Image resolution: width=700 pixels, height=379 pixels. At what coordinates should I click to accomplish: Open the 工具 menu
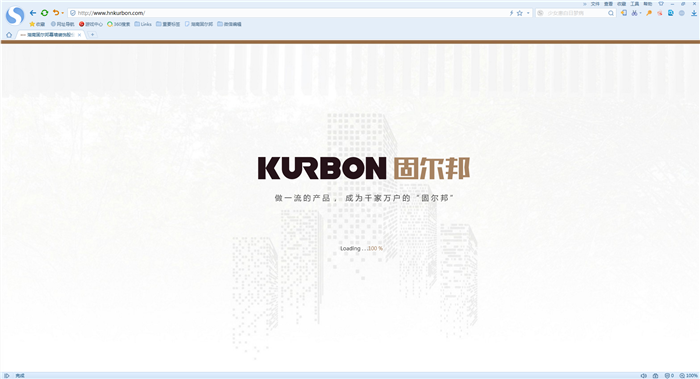(634, 4)
